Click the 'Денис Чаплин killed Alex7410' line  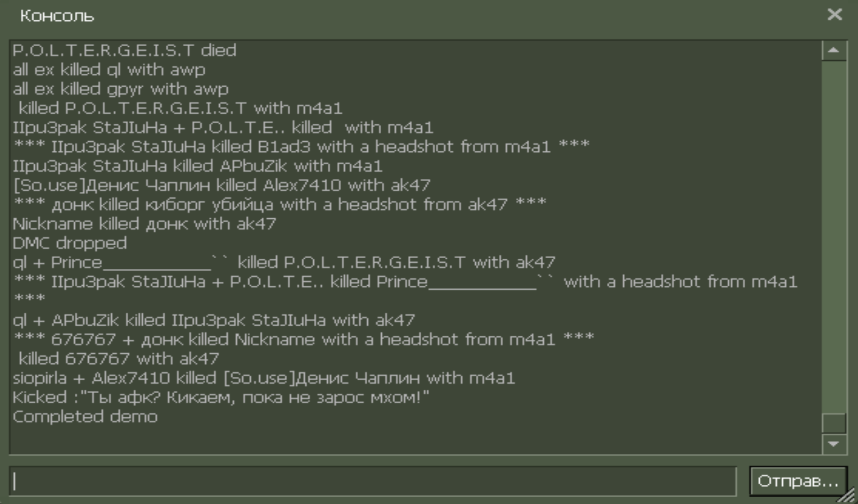coord(221,186)
